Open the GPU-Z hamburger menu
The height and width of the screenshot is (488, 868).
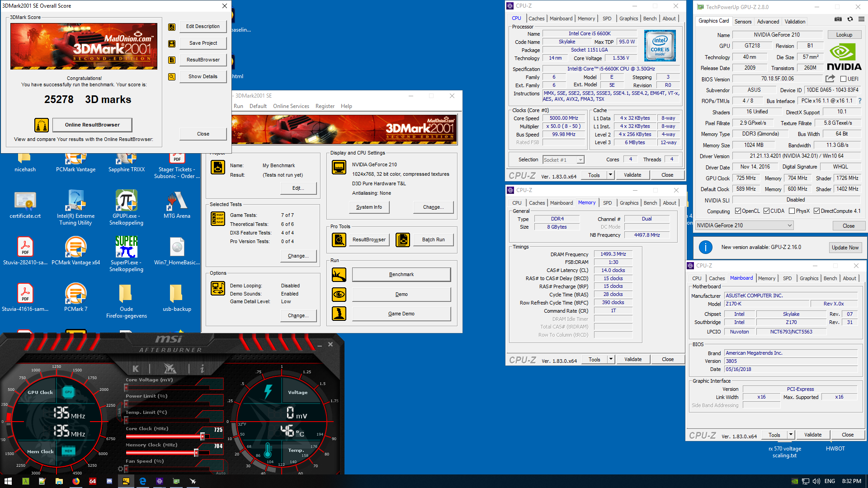pos(861,19)
